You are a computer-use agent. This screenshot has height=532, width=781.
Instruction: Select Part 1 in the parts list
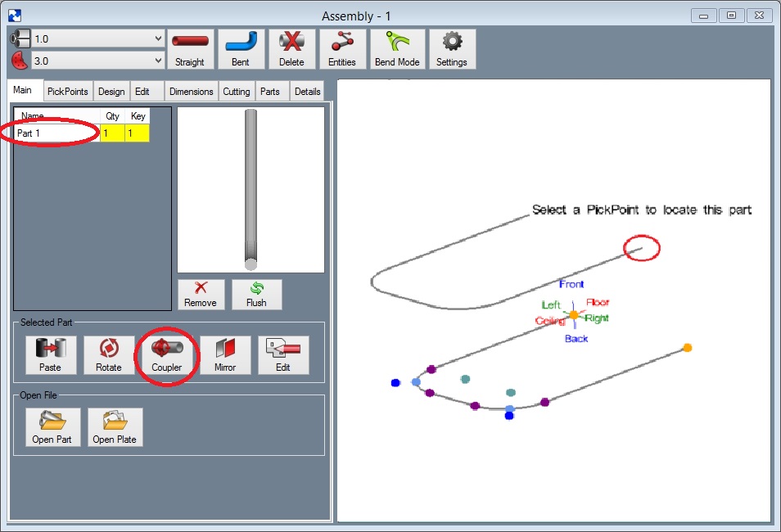point(56,133)
